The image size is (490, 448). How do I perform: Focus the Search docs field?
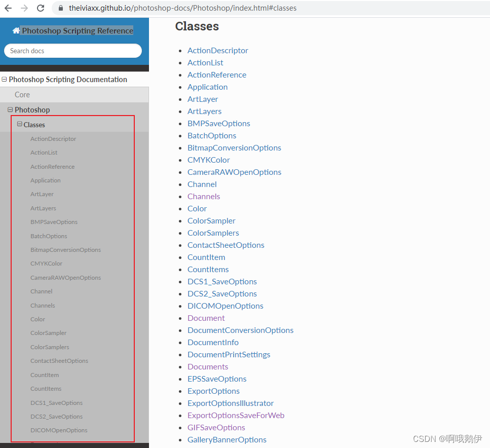click(73, 51)
